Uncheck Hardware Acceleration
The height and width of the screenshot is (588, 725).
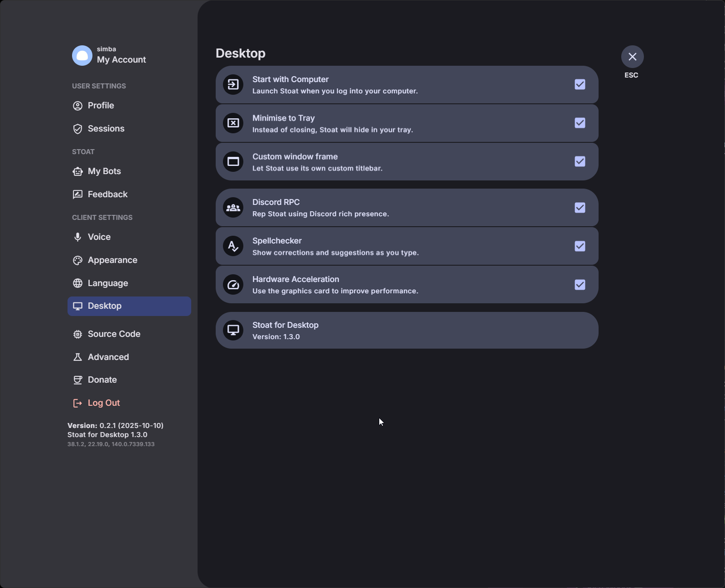[580, 285]
